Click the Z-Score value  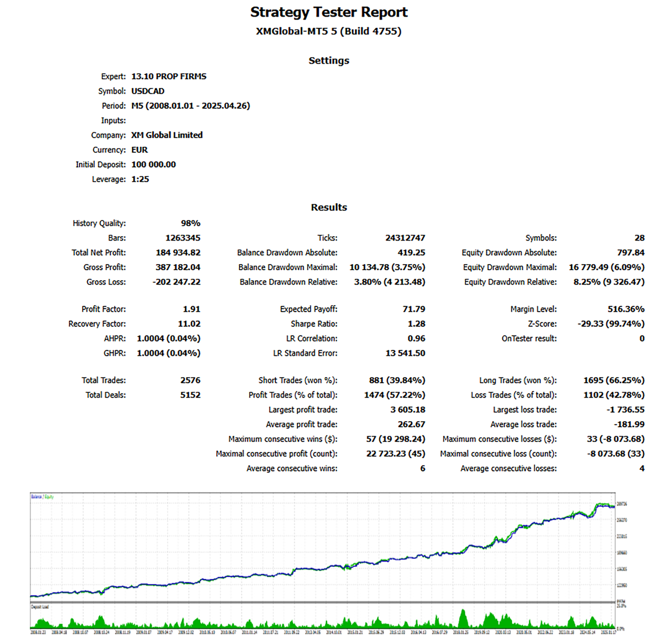click(611, 324)
